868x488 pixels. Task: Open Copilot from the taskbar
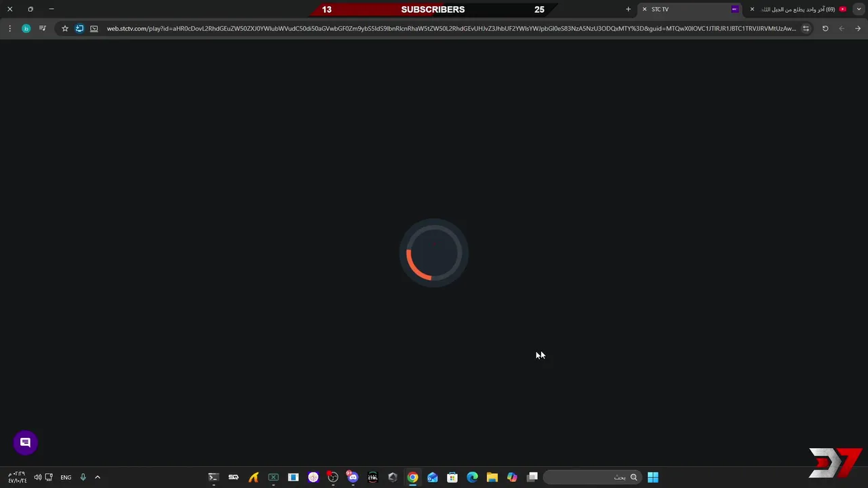click(512, 477)
